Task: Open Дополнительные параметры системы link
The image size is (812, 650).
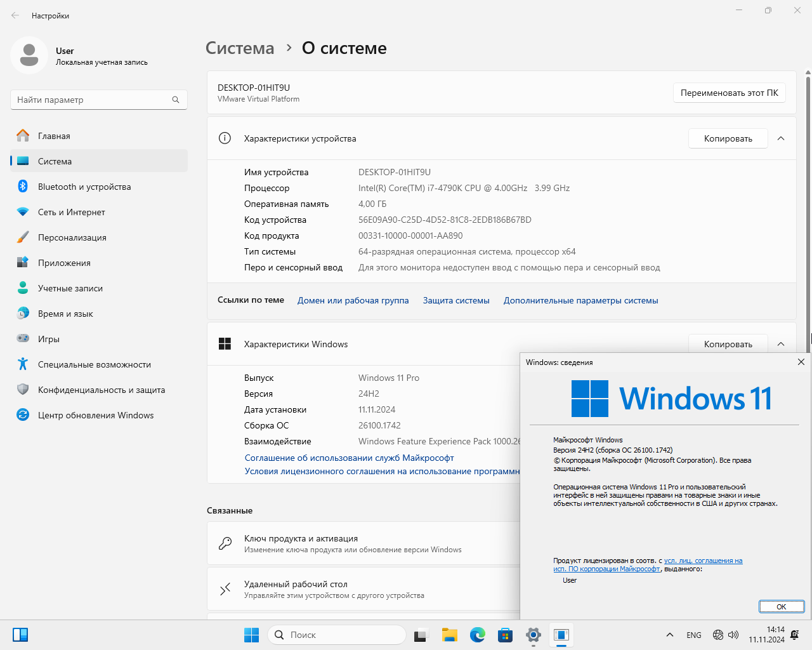Action: pyautogui.click(x=581, y=300)
